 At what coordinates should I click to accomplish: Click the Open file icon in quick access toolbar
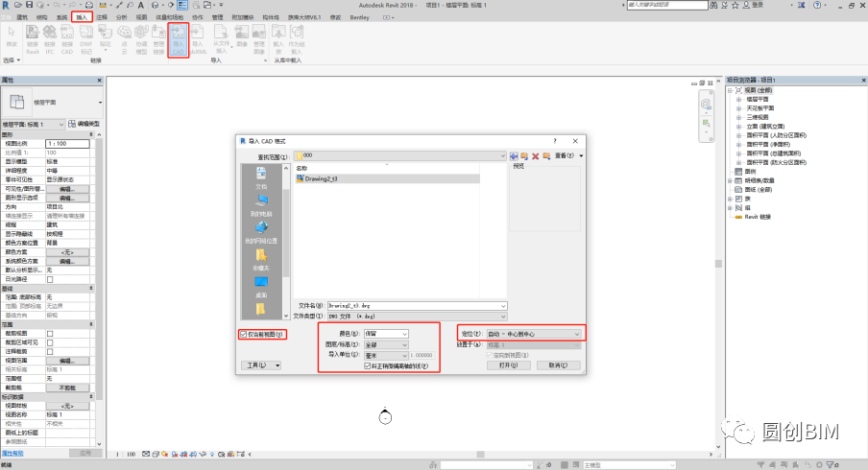click(18, 5)
